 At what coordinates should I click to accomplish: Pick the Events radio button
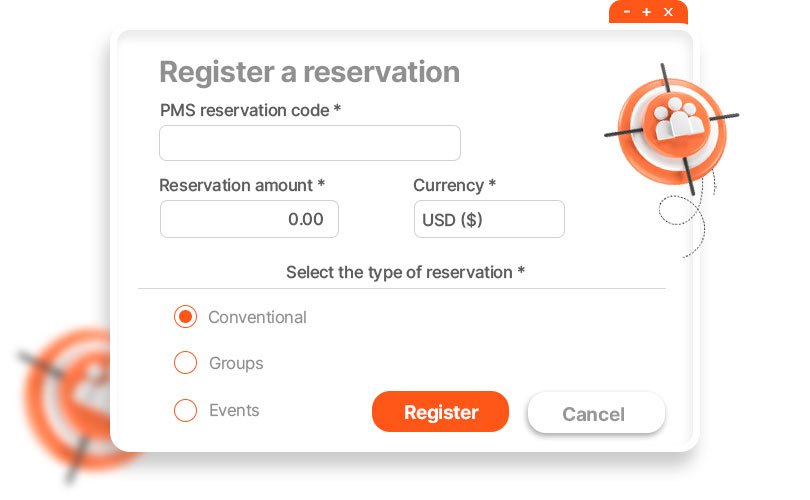tap(185, 410)
